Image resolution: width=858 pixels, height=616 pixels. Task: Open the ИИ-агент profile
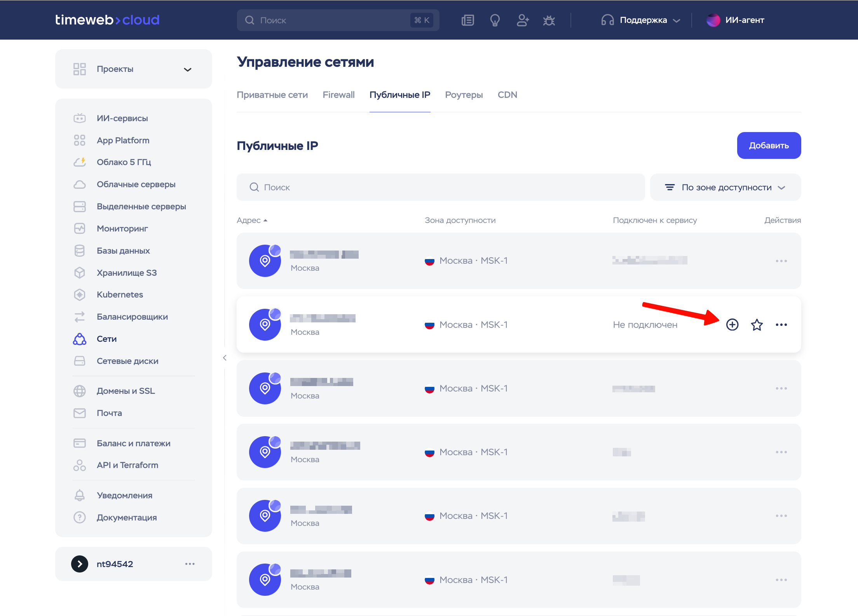coord(735,20)
